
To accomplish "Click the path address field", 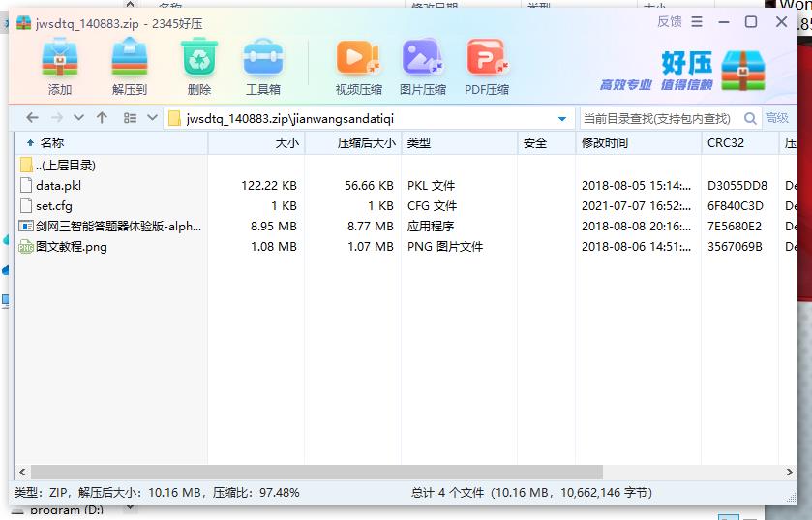I will click(370, 118).
